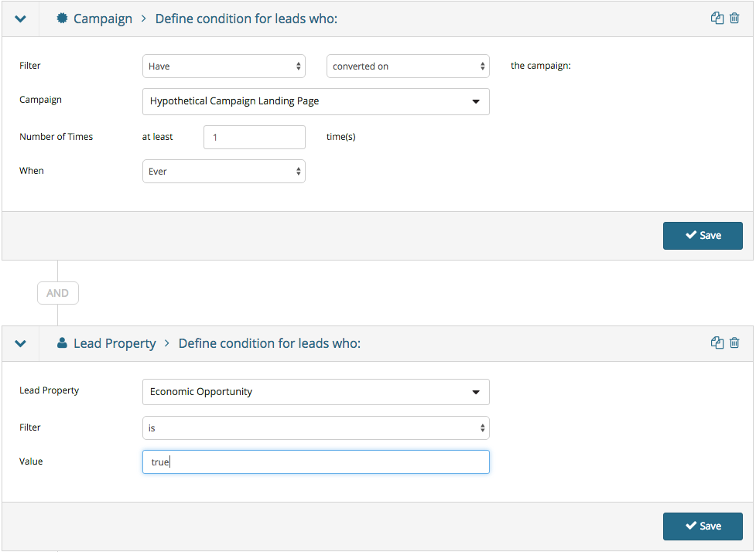The height and width of the screenshot is (552, 756).
Task: Open the 'converted on' dropdown
Action: click(408, 66)
